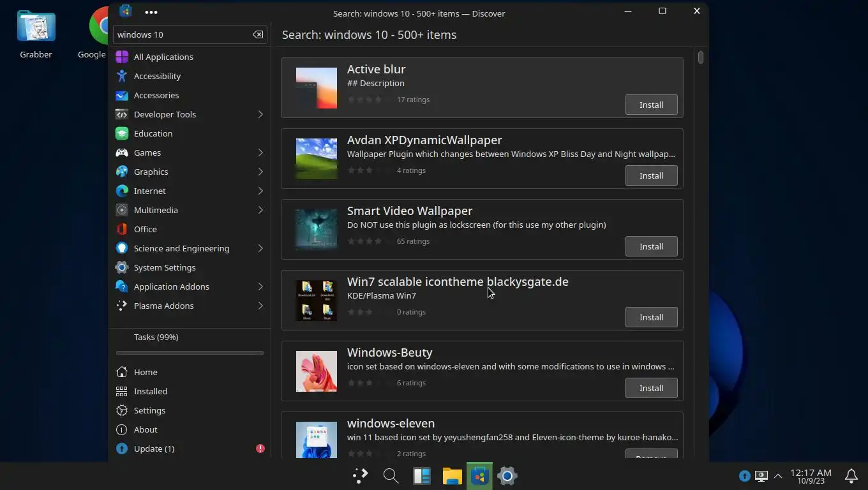Viewport: 868px width, 490px height.
Task: Click the About info icon
Action: pyautogui.click(x=122, y=429)
